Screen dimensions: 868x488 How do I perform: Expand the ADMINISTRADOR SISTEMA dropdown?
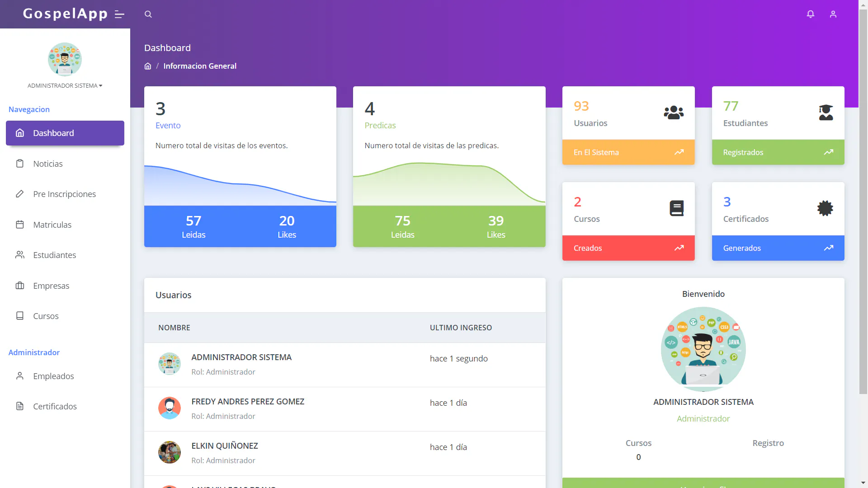click(64, 85)
